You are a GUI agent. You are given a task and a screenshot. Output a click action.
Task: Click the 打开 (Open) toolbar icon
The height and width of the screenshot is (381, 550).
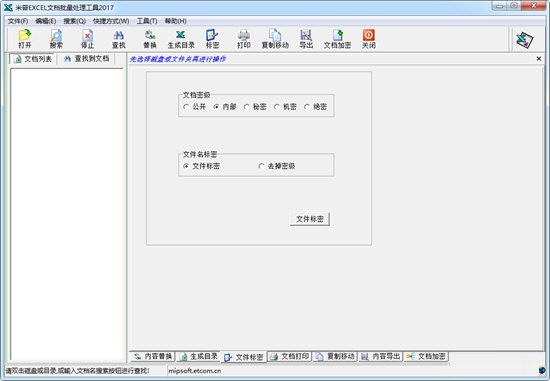click(x=25, y=39)
